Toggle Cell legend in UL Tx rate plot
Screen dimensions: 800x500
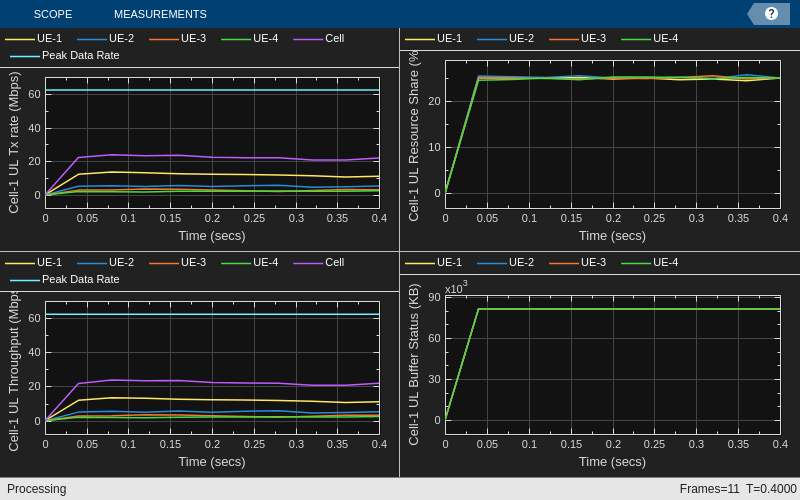click(319, 38)
